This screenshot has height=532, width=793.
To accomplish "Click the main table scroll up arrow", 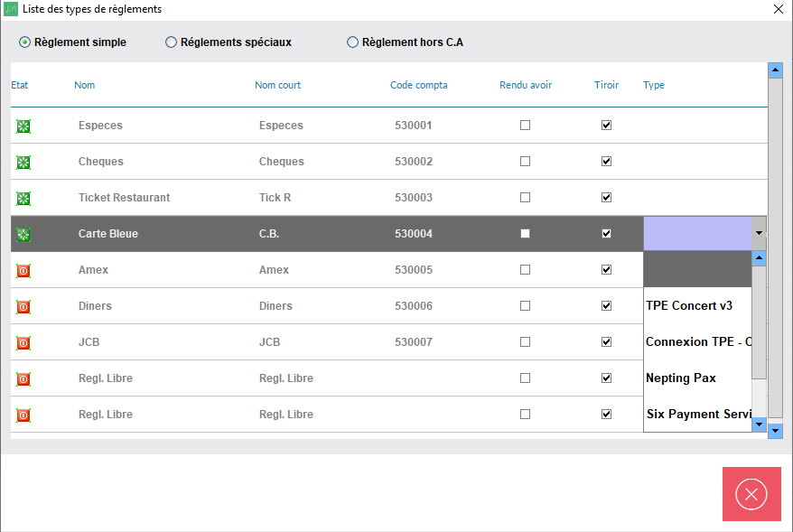I will [x=775, y=70].
